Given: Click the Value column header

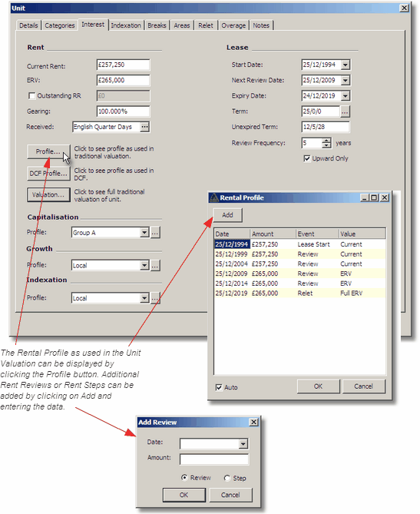Looking at the screenshot, I should click(x=362, y=234).
